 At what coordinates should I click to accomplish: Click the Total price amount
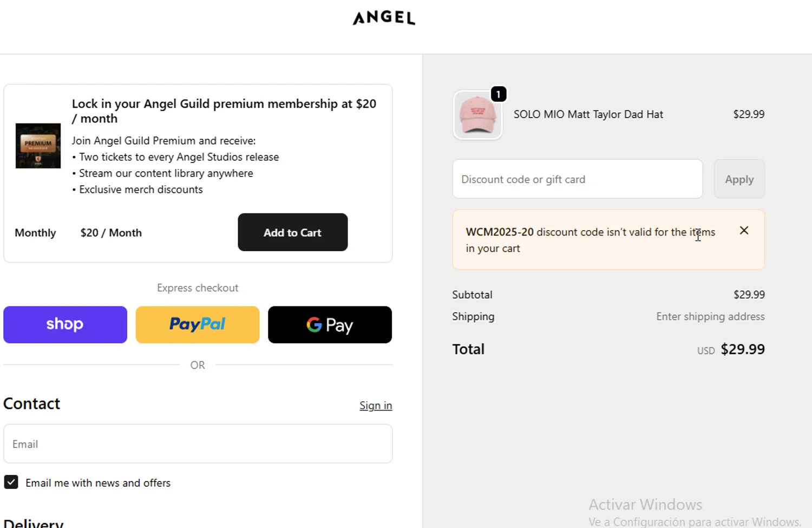[x=742, y=349]
